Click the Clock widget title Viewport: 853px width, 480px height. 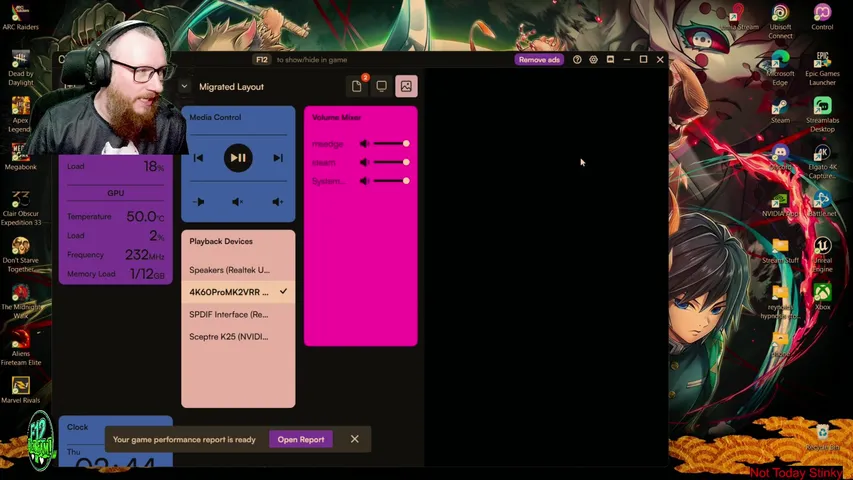point(77,427)
